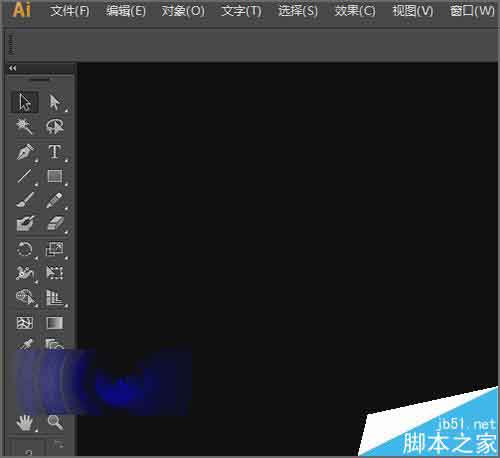Grab the control bar gripper handle

11,44
